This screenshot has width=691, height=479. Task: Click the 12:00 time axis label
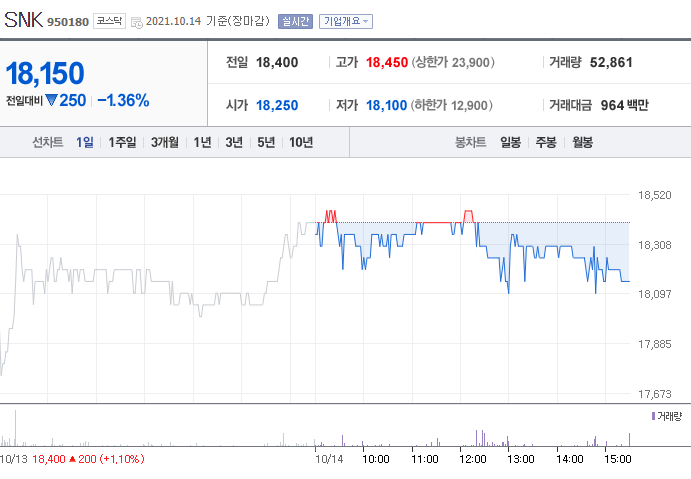[x=472, y=460]
